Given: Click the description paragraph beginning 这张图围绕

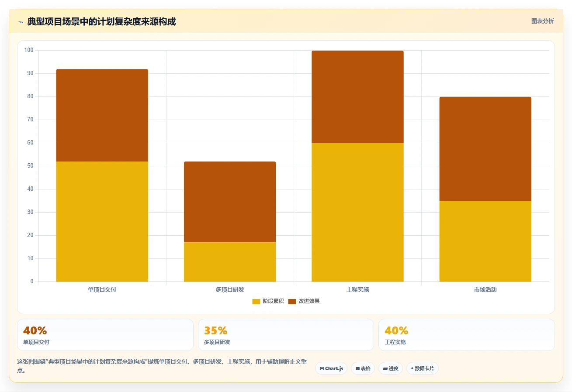Looking at the screenshot, I should (x=162, y=366).
